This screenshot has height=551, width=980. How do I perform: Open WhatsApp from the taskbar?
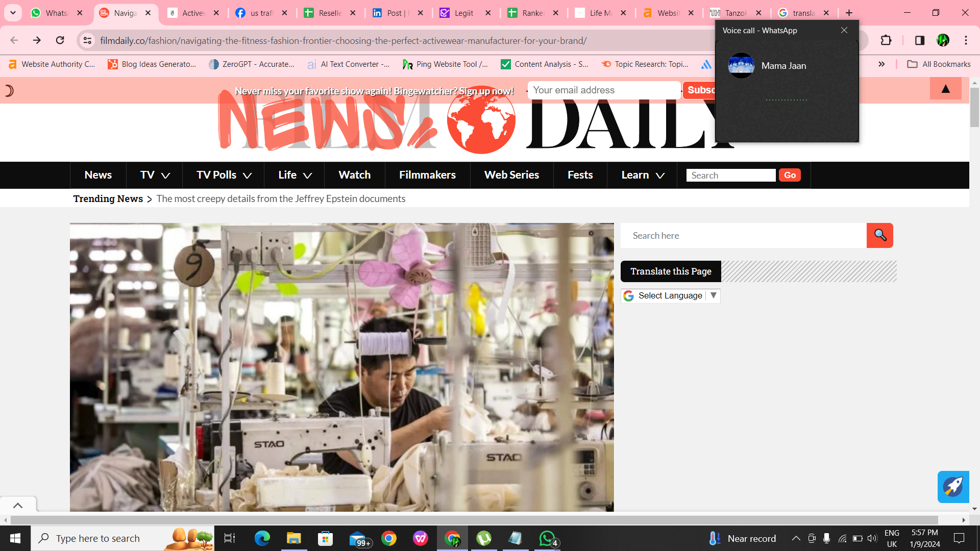coord(547,538)
